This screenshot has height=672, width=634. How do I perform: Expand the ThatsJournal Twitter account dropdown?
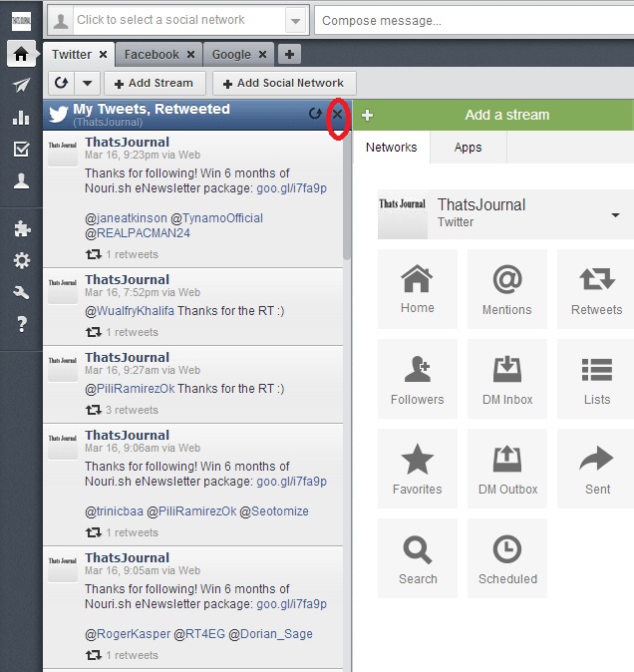tap(615, 214)
